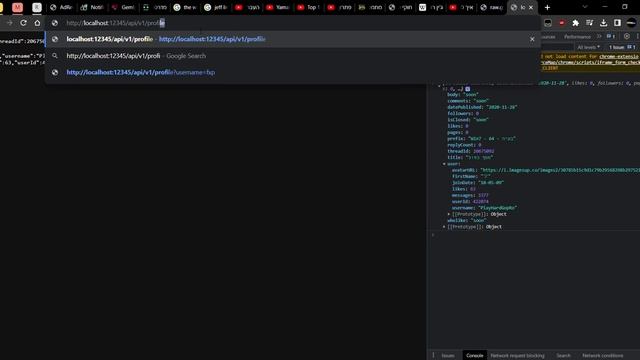Open the profile avatar in the toolbar
Screen dimensions: 640x360
click(631, 23)
